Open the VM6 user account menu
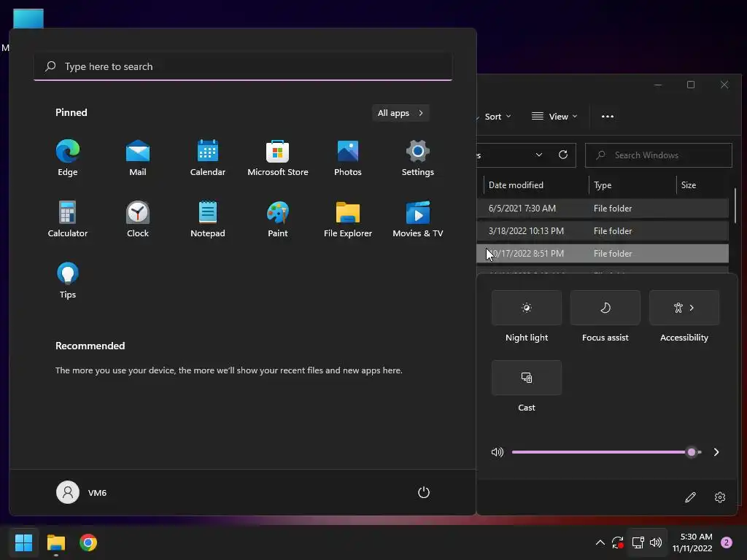The image size is (747, 560). [x=82, y=492]
